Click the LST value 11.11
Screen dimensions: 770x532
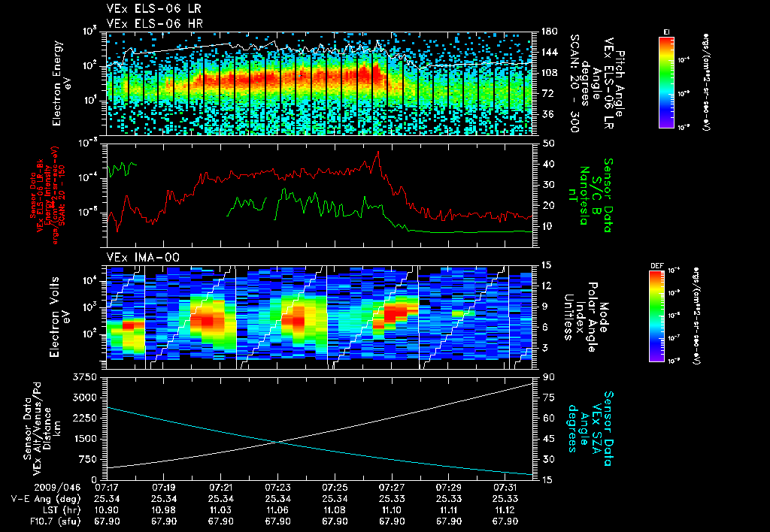pos(448,510)
